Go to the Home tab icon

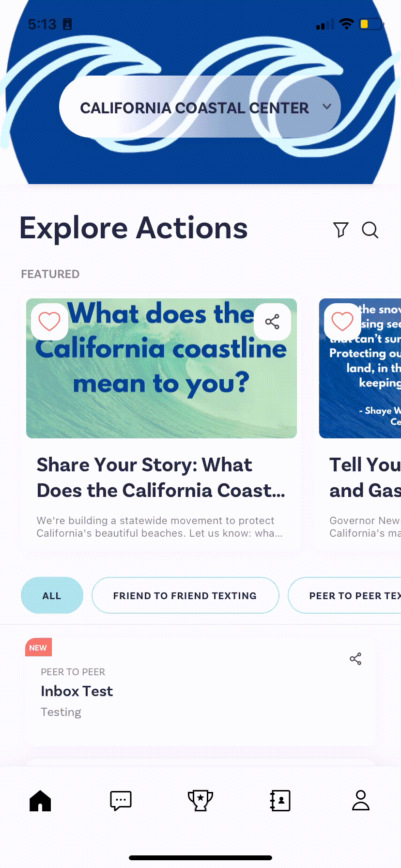click(40, 800)
